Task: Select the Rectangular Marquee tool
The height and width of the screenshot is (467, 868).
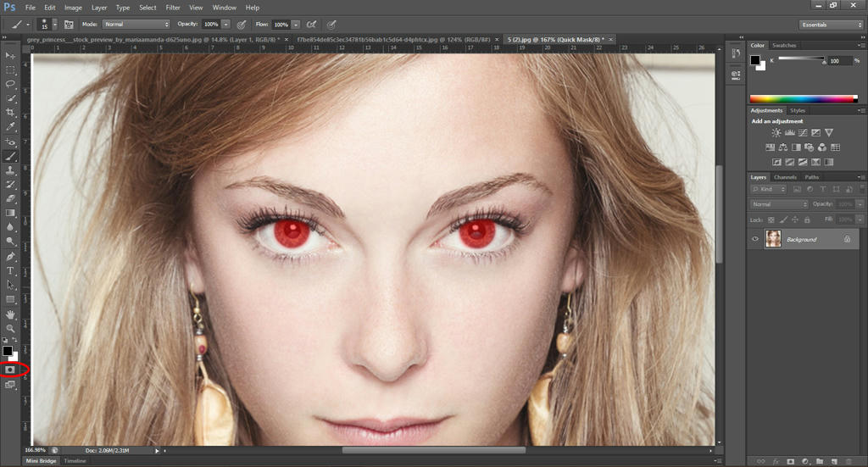Action: 10,70
